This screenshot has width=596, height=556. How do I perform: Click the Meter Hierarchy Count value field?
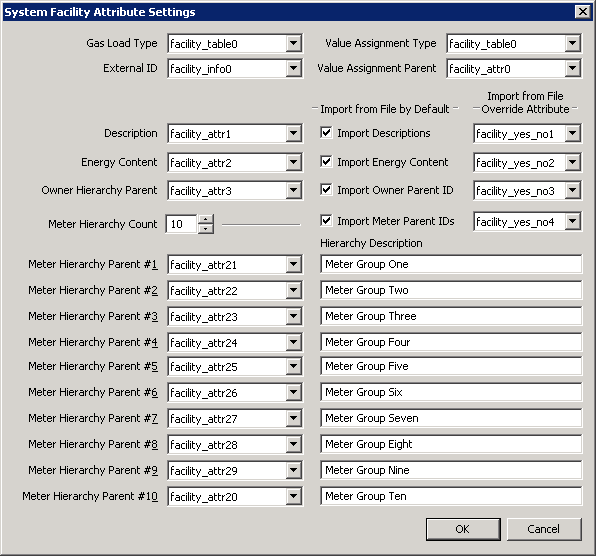pos(181,224)
